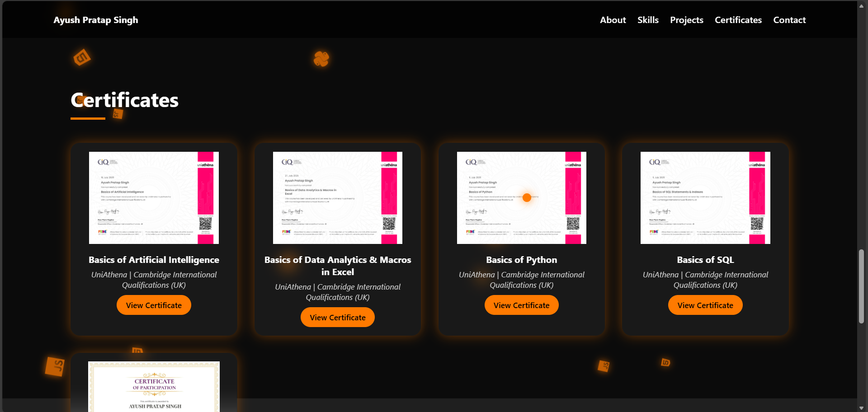868x412 pixels.
Task: Open the Certificate of Participation thumbnail
Action: tap(154, 386)
